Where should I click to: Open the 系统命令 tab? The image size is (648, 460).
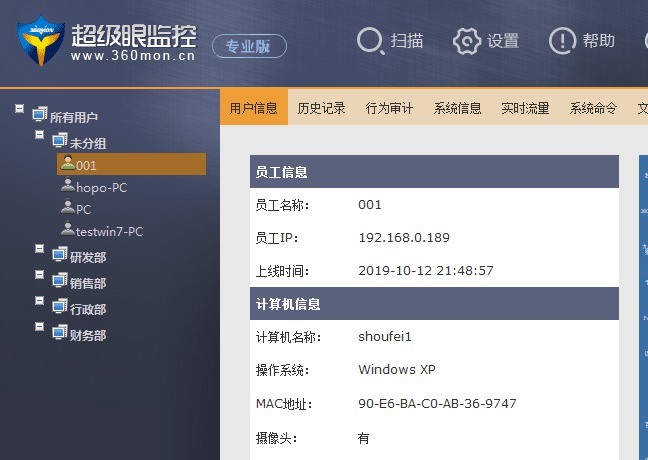(593, 108)
